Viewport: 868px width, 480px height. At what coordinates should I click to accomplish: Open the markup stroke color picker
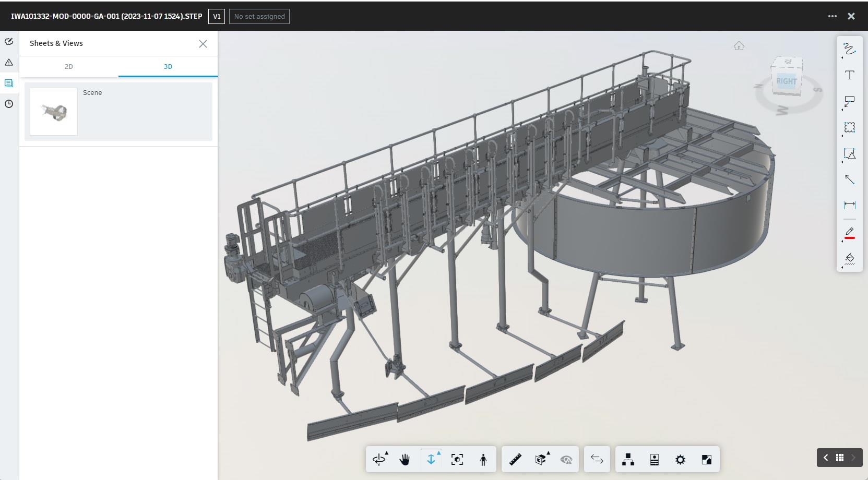(849, 233)
